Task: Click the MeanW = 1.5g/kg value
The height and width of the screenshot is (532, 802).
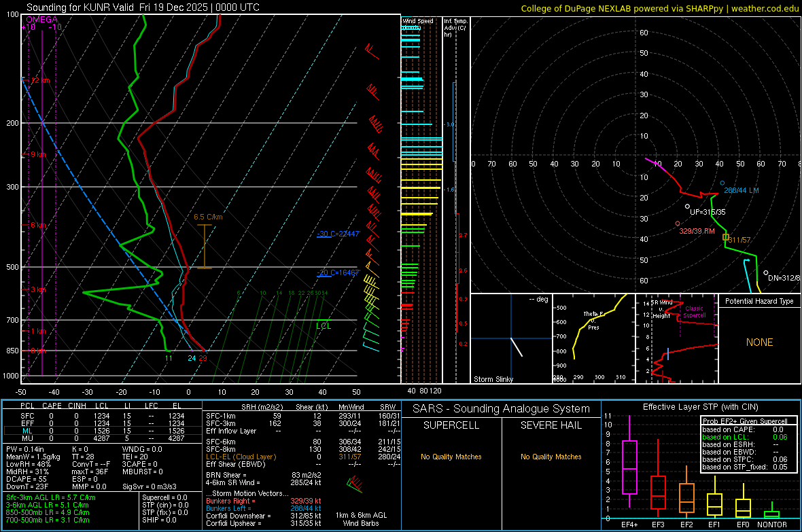Action: click(33, 457)
